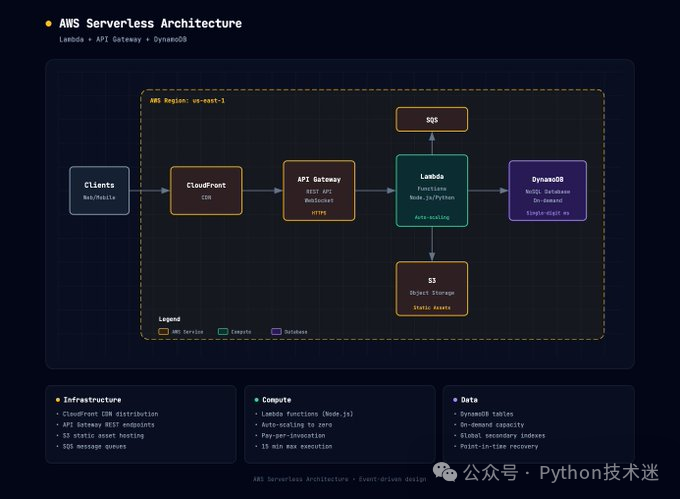The height and width of the screenshot is (499, 680).
Task: Click the AWS Serverless Architecture title
Action: point(150,23)
